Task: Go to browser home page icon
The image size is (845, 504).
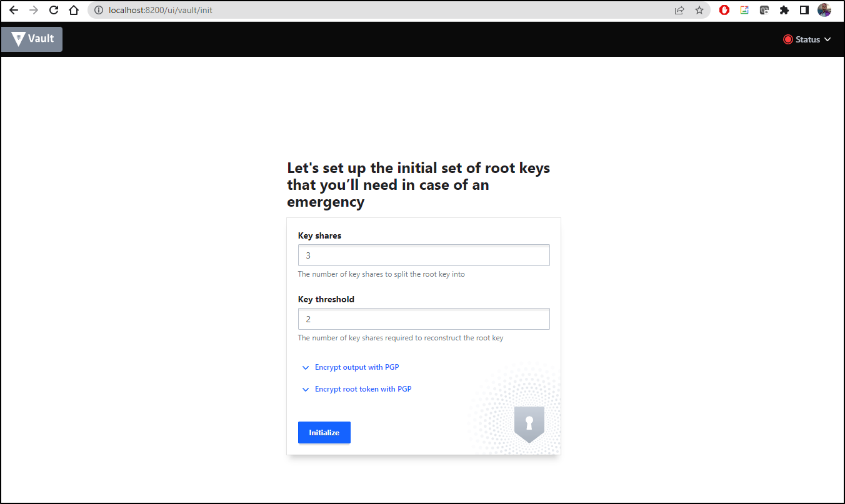Action: click(x=74, y=10)
